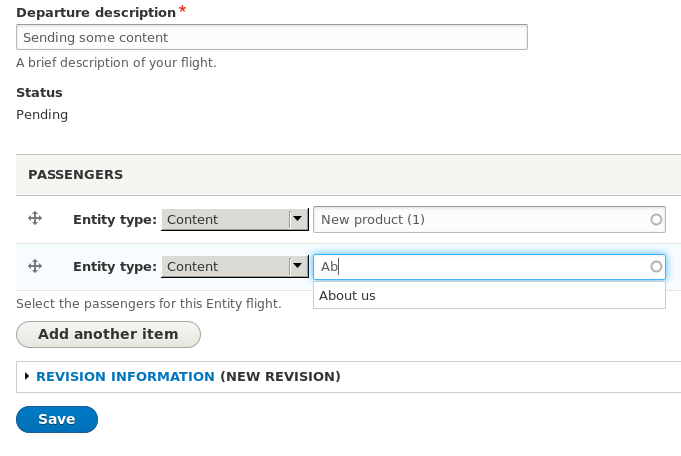Click the arrow on first Content select

[x=298, y=219]
